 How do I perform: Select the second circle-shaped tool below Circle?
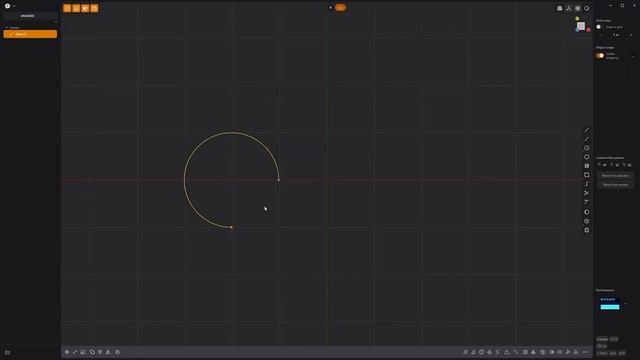point(587,157)
